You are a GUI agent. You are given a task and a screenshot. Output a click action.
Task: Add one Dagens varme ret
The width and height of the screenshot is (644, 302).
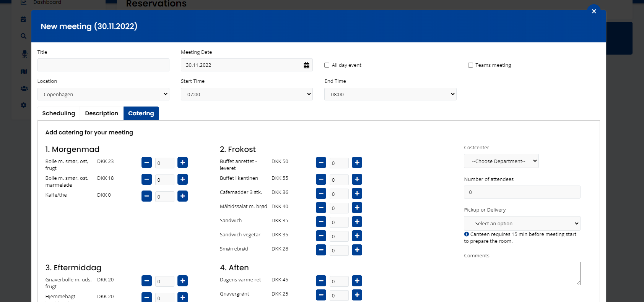[357, 281]
